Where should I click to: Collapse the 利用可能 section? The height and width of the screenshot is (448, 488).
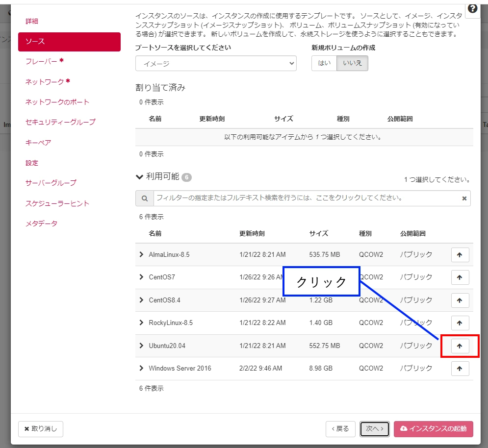coord(140,177)
